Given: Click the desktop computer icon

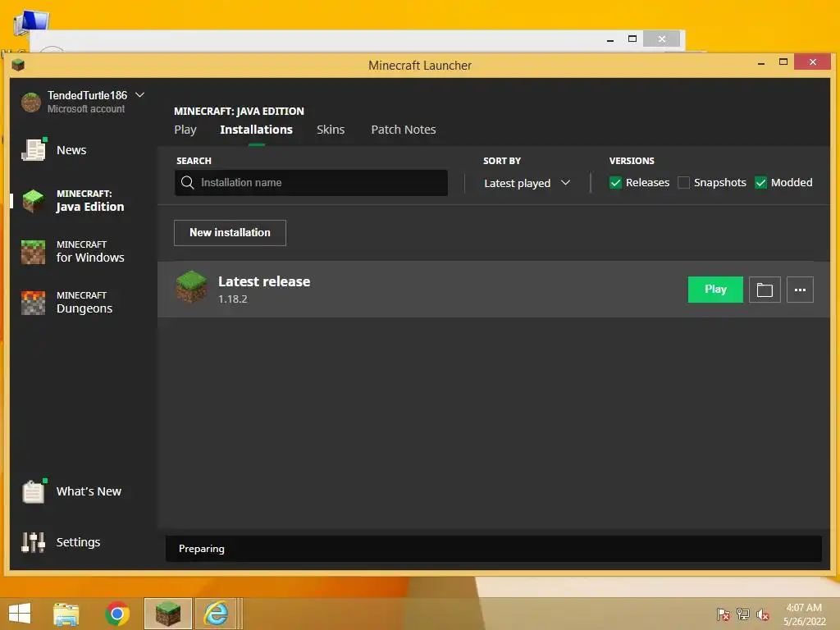Looking at the screenshot, I should pos(31,24).
